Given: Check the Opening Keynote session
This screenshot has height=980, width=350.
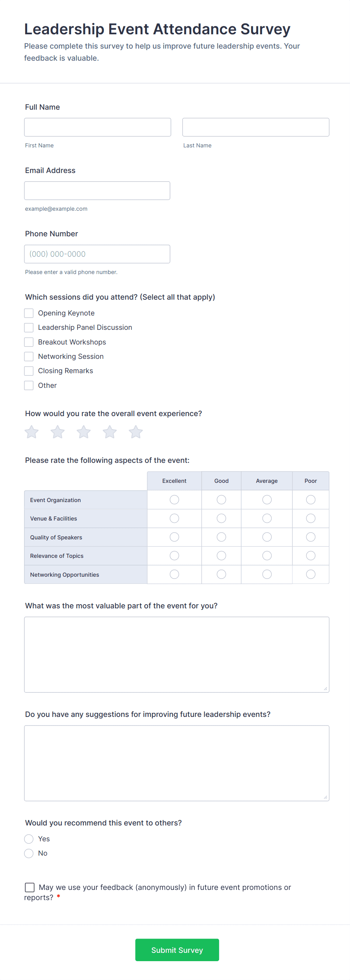Looking at the screenshot, I should click(x=29, y=313).
